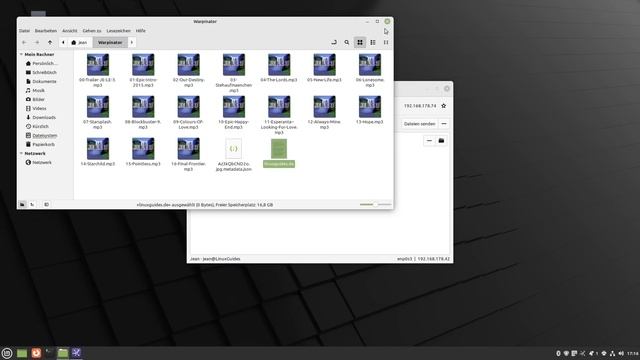The height and width of the screenshot is (360, 640).
Task: Open the Jean home breadcrumb
Action: point(79,42)
